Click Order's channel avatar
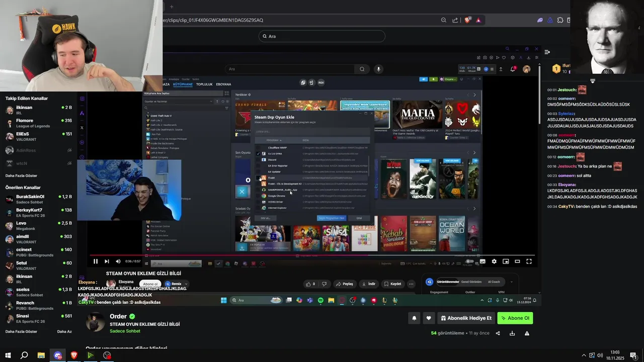Viewport: 644px width, 362px height. pos(95,322)
